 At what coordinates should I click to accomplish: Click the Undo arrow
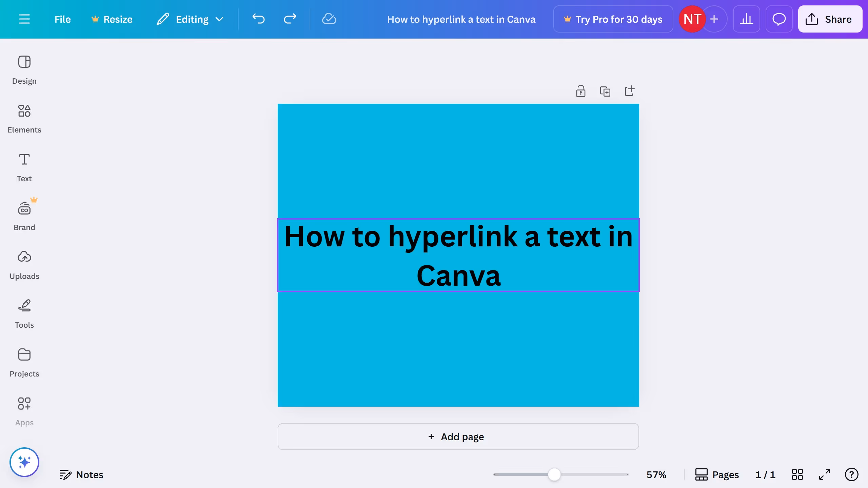pos(258,19)
